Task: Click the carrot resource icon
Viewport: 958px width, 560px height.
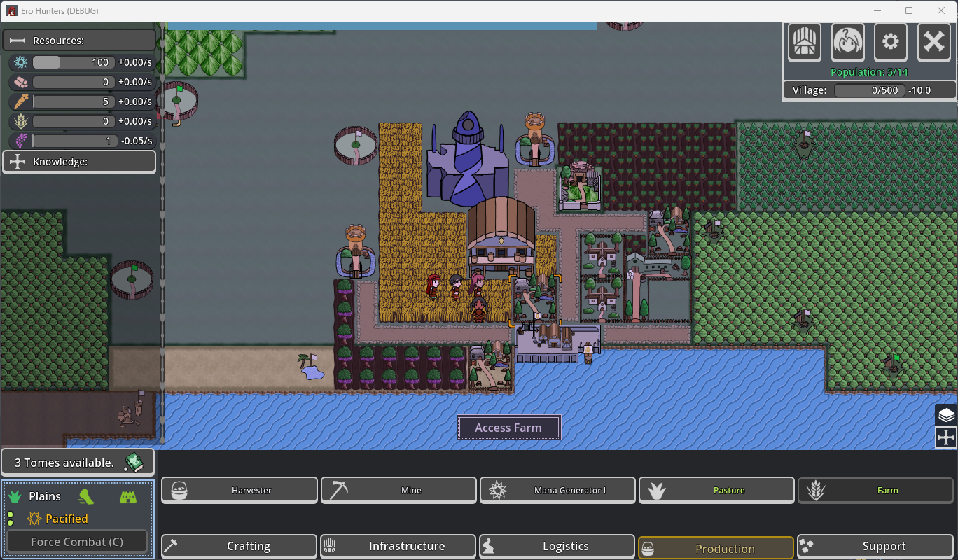Action: [x=20, y=101]
